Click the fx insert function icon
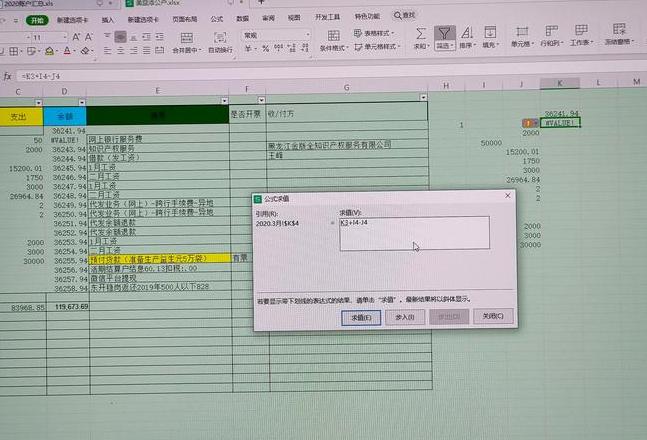This screenshot has width=647, height=440. tap(7, 76)
